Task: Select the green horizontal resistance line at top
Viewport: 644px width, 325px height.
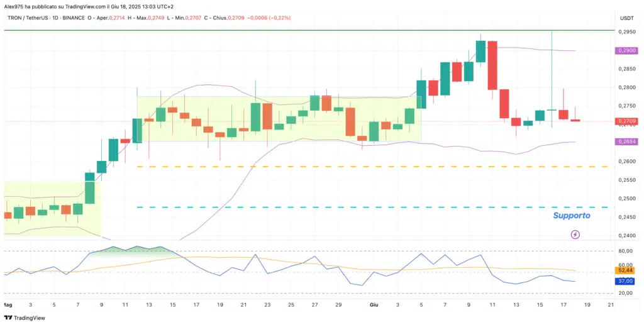Action: pyautogui.click(x=314, y=30)
